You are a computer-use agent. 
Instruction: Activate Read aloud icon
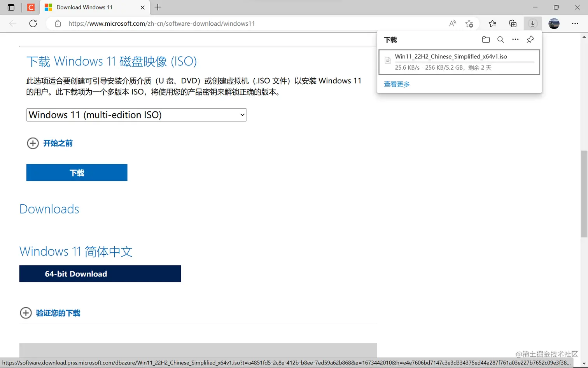pyautogui.click(x=452, y=23)
